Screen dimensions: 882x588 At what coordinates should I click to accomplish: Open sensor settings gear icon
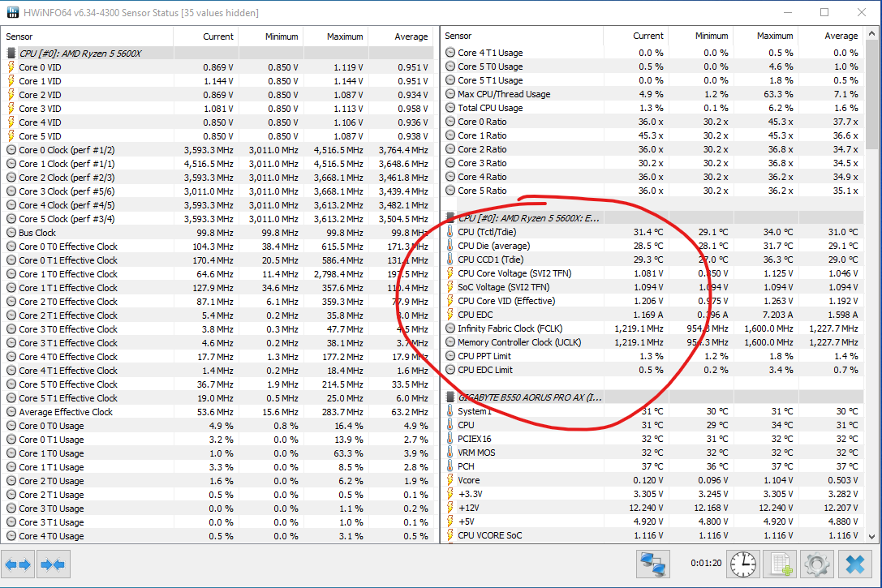[x=817, y=564]
